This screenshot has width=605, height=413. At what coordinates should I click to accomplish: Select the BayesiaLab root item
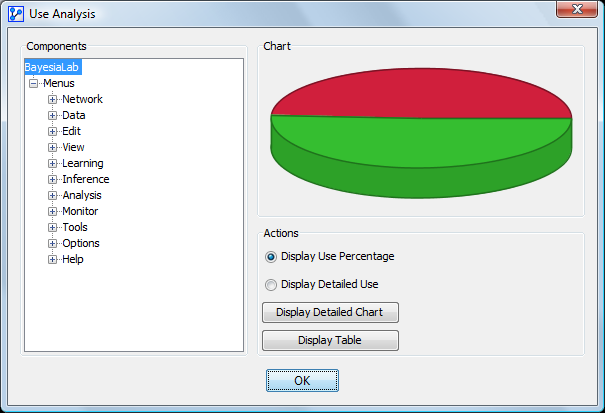[52, 67]
